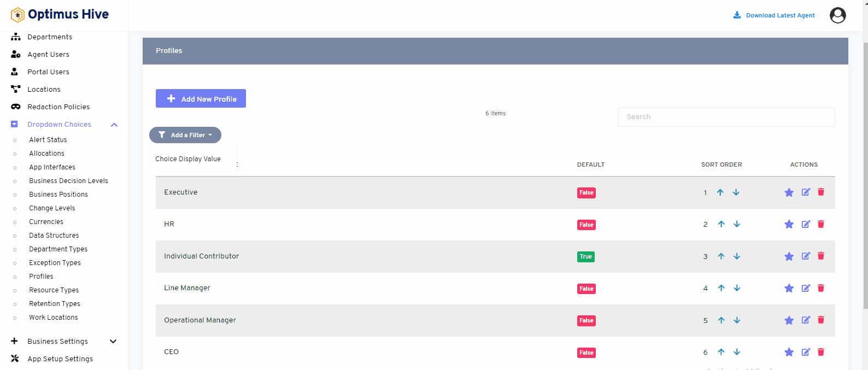The width and height of the screenshot is (868, 370).
Task: Delete the Line Manager profile
Action: point(821,288)
